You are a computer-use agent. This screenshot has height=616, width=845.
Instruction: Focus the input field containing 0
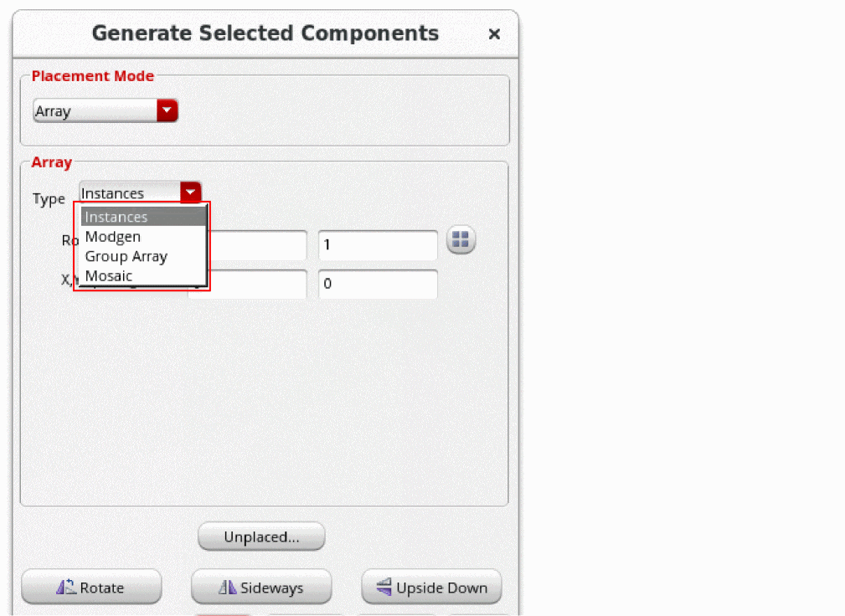(x=378, y=284)
